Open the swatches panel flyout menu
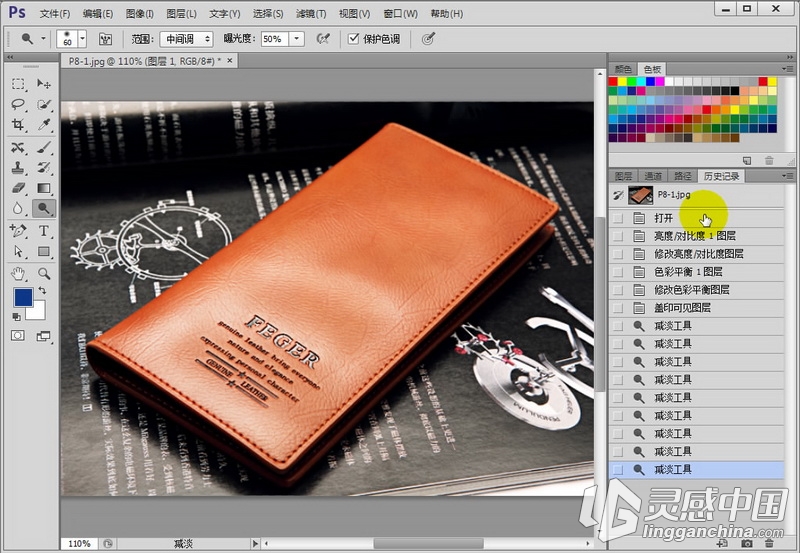 (786, 69)
